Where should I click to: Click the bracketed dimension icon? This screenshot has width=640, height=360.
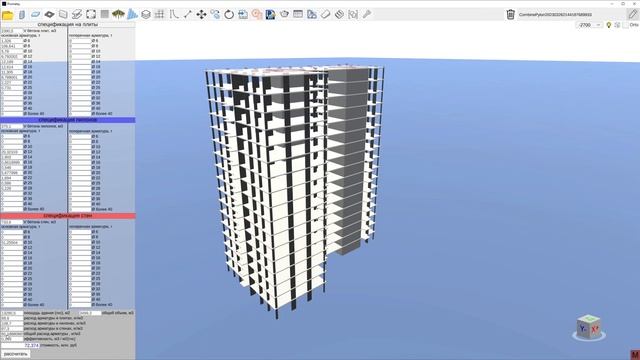pos(353,15)
